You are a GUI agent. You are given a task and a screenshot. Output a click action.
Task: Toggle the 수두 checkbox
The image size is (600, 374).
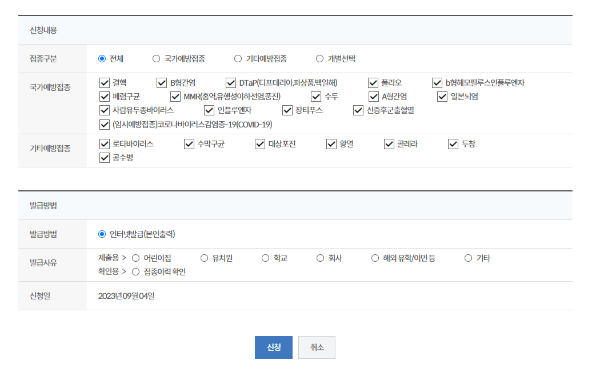316,96
